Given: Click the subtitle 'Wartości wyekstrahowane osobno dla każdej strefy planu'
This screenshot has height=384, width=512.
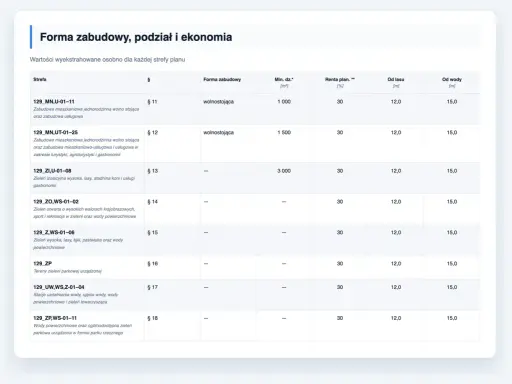Looking at the screenshot, I should 107,60.
